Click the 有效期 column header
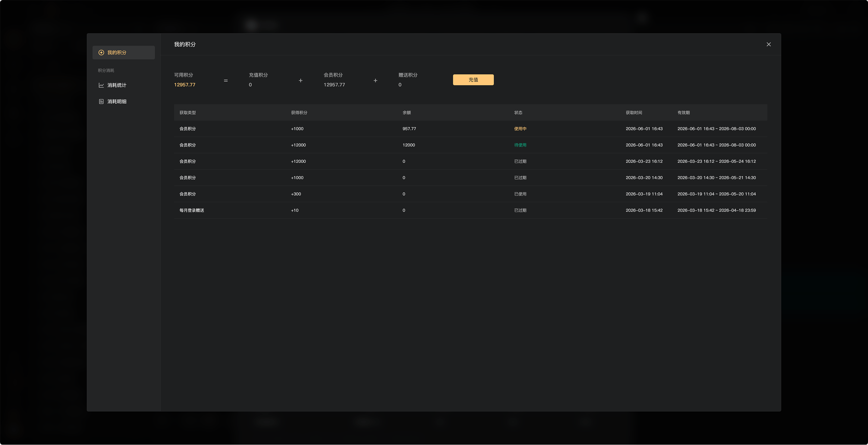Viewport: 868px width, 445px height. (x=684, y=112)
